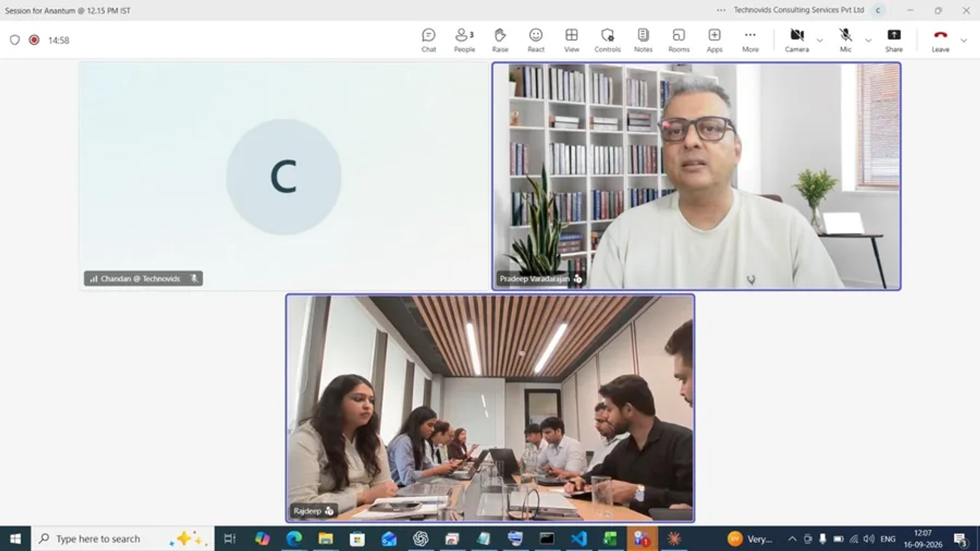Image resolution: width=980 pixels, height=551 pixels.
Task: Open the More actions menu
Action: click(750, 40)
